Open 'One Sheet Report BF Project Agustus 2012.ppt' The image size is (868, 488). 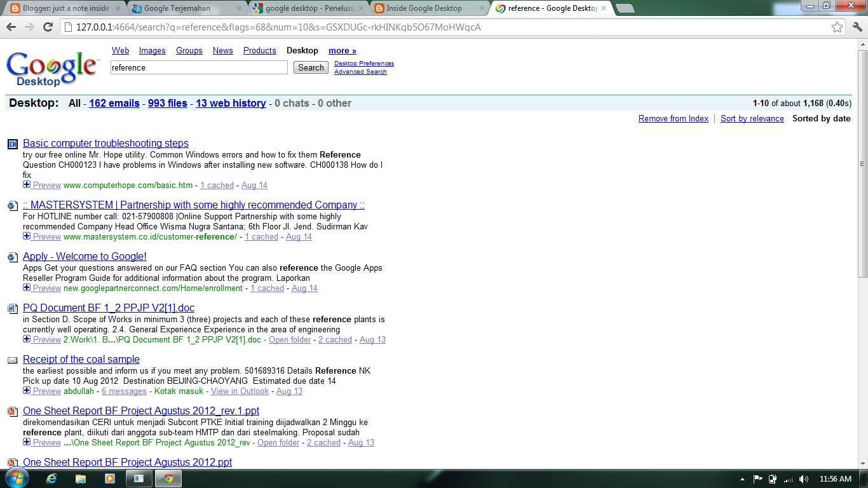click(x=127, y=463)
